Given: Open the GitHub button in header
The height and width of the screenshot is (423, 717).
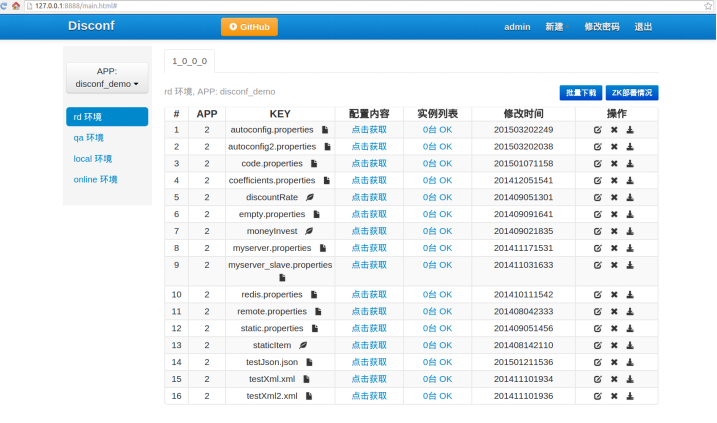Looking at the screenshot, I should 249,27.
